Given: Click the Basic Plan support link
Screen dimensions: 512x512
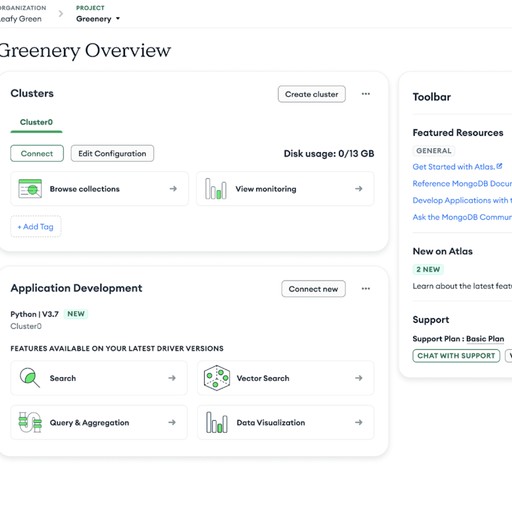Looking at the screenshot, I should tap(485, 339).
